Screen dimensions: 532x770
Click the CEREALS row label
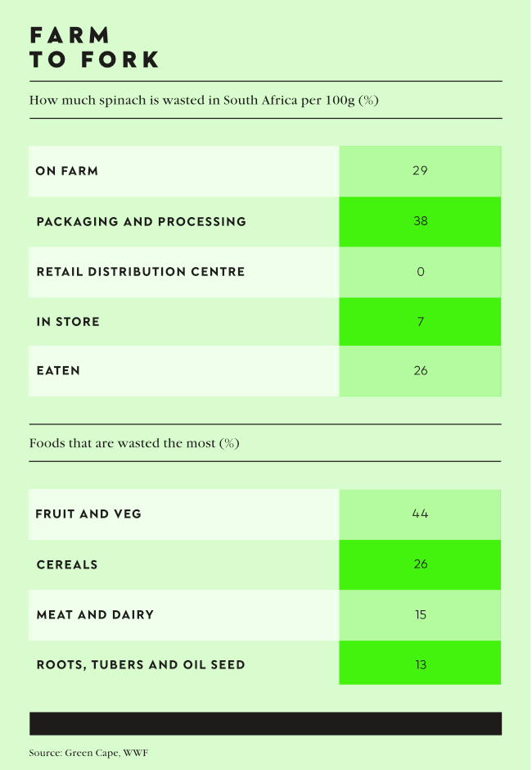point(67,564)
